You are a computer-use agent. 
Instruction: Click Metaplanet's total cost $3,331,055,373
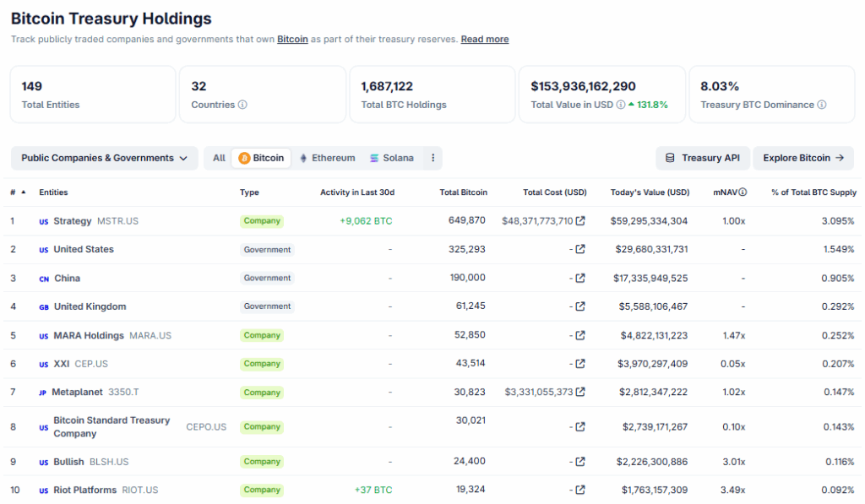coord(539,392)
